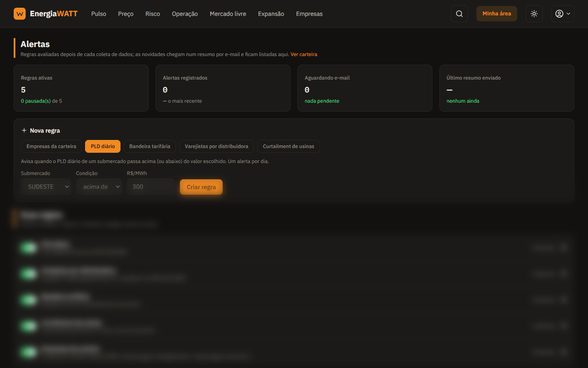
Task: Click the Alertas registrados card
Action: 223,88
